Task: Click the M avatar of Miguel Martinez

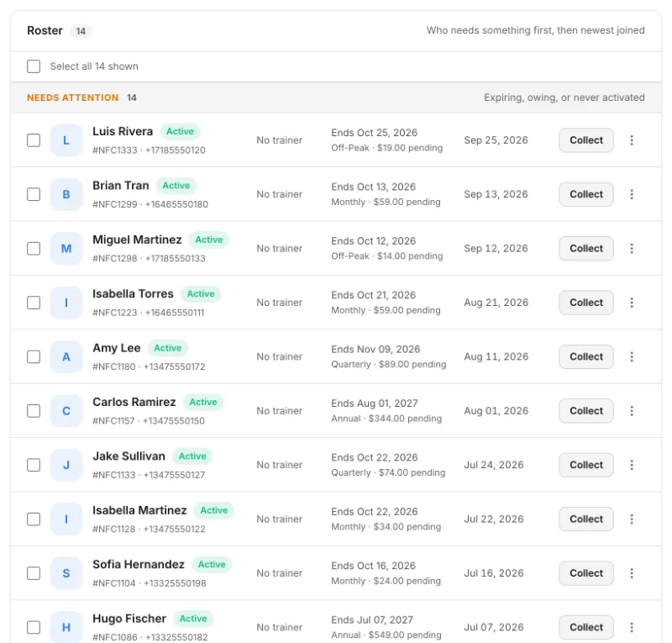Action: tap(66, 248)
